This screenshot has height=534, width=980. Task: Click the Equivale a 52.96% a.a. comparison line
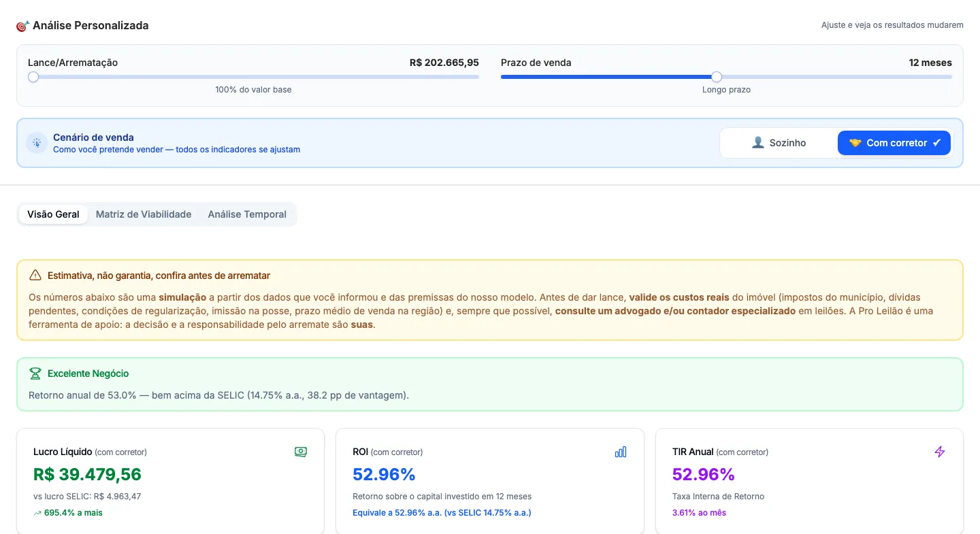[x=442, y=513]
